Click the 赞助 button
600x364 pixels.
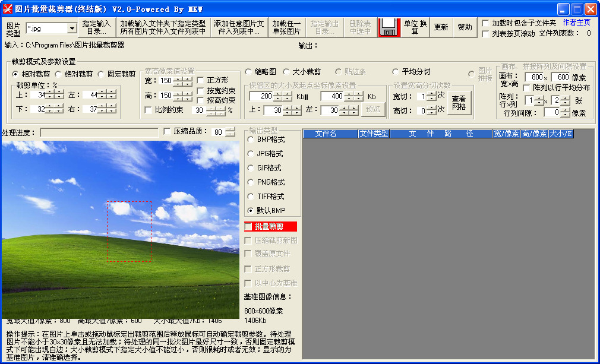[x=465, y=27]
